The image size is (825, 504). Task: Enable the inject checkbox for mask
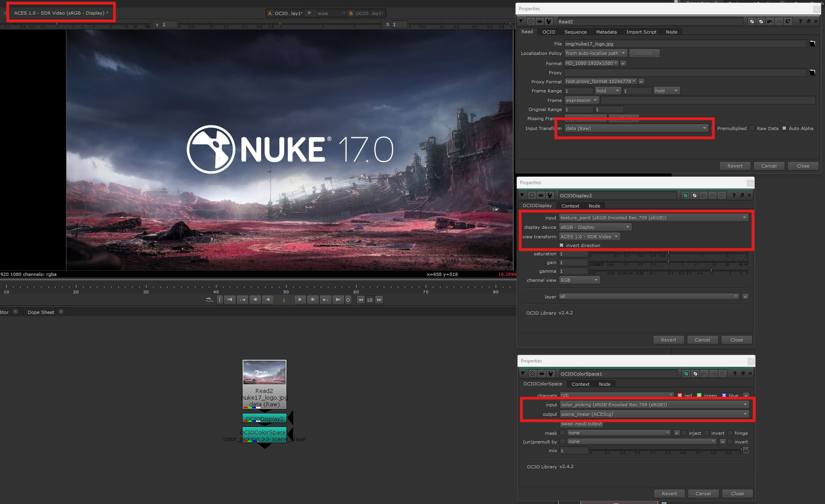tap(684, 433)
